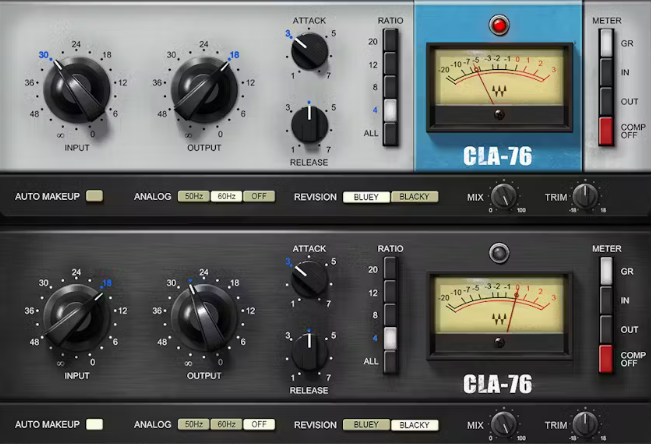Select ratio 4 on the Blacky unit
The width and height of the screenshot is (651, 444).
tap(390, 338)
